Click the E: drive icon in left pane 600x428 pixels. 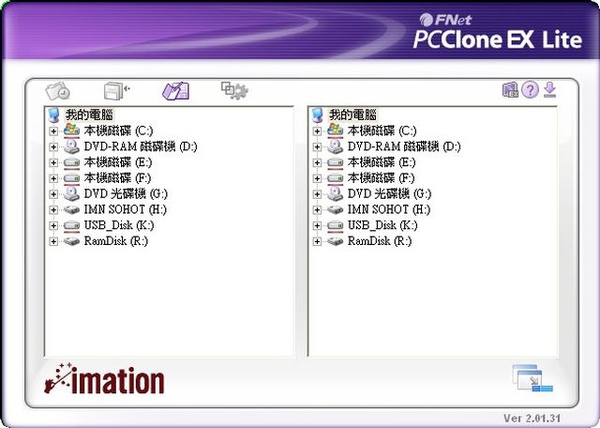point(72,163)
